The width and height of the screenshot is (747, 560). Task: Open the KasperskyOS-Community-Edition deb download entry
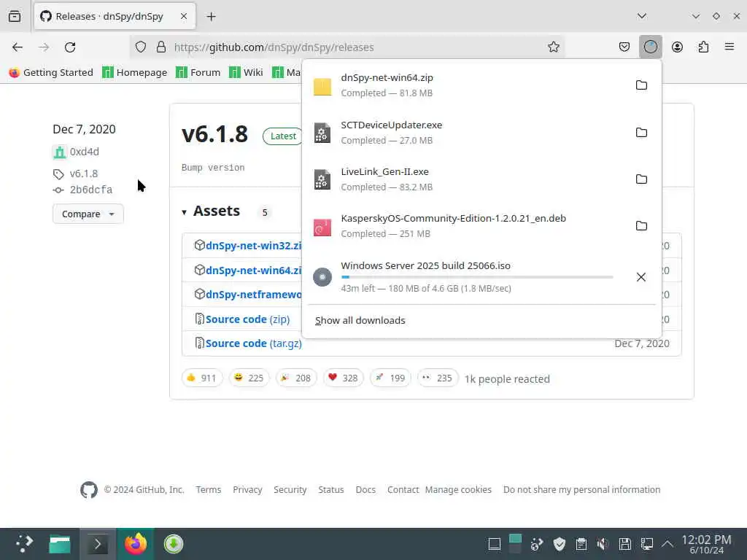point(467,226)
